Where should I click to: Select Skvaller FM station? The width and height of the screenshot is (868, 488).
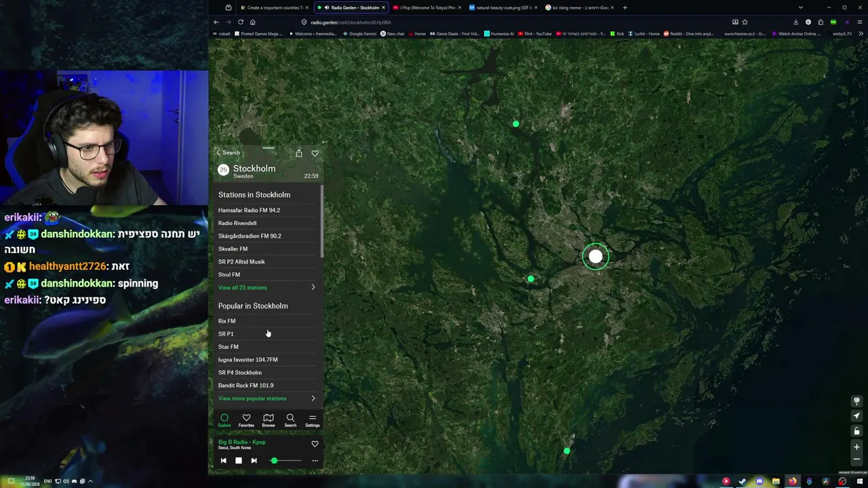point(267,249)
